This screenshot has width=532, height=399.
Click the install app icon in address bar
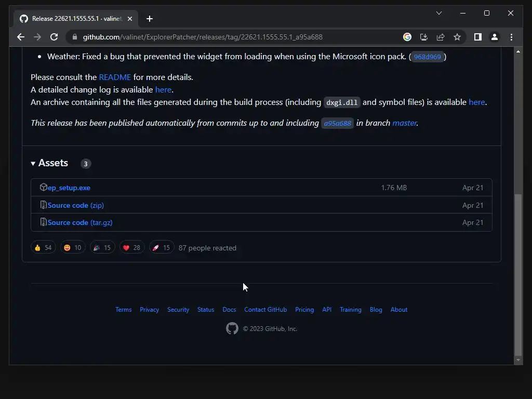pos(424,37)
